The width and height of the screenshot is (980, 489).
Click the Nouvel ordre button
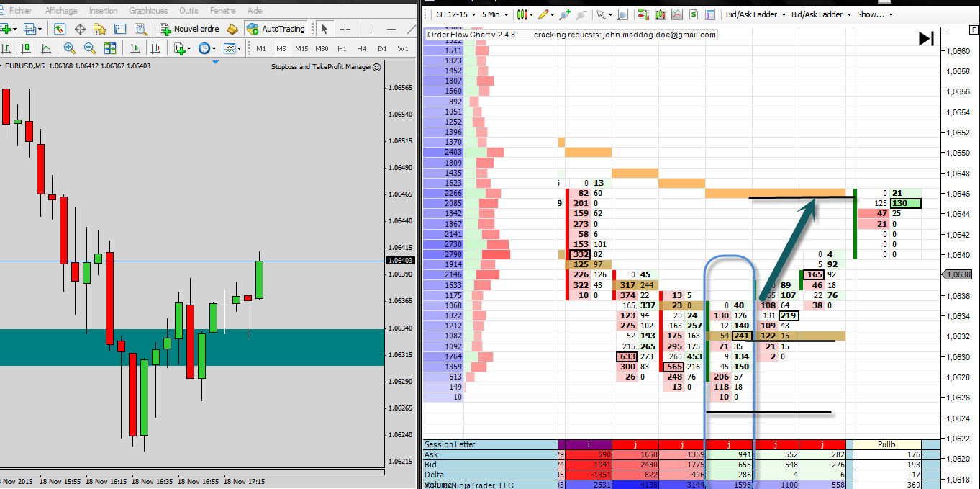coord(189,29)
